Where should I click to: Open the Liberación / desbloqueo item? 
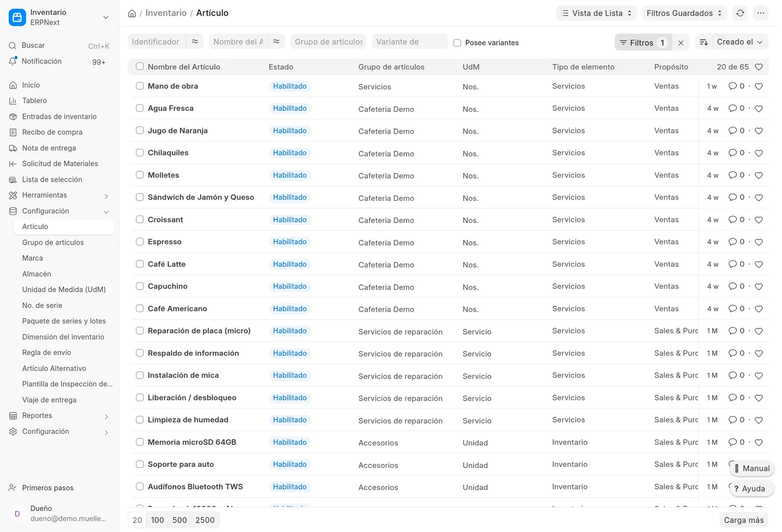point(192,398)
